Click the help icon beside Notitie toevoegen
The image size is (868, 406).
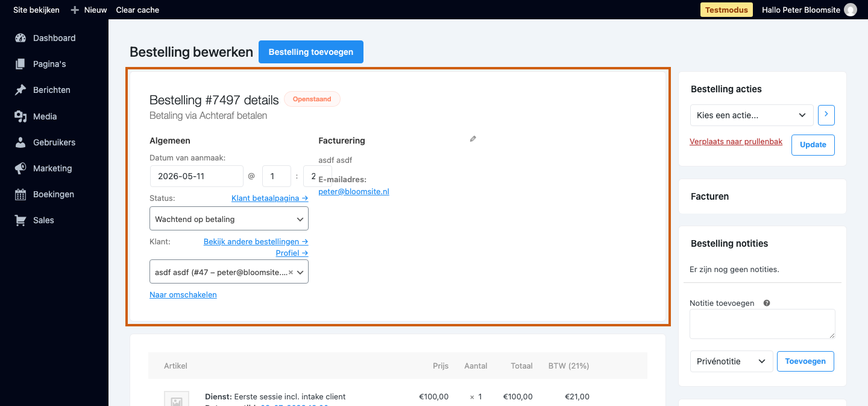[767, 303]
